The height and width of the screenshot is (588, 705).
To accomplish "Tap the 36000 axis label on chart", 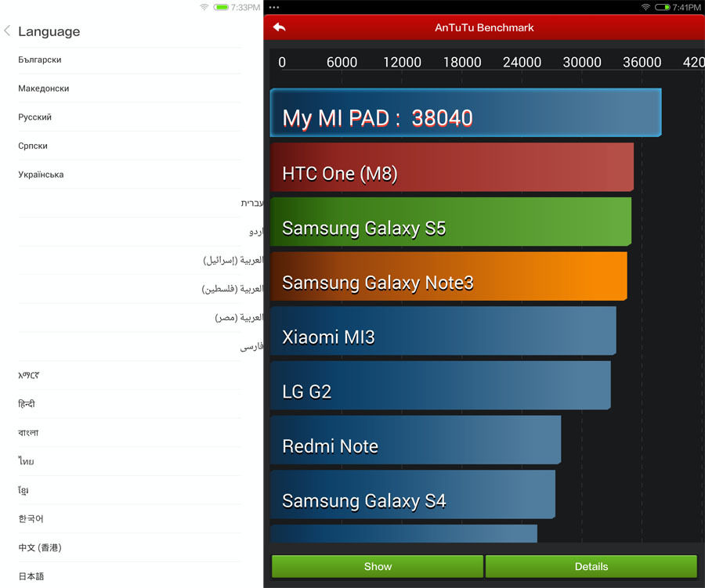I will tap(642, 62).
